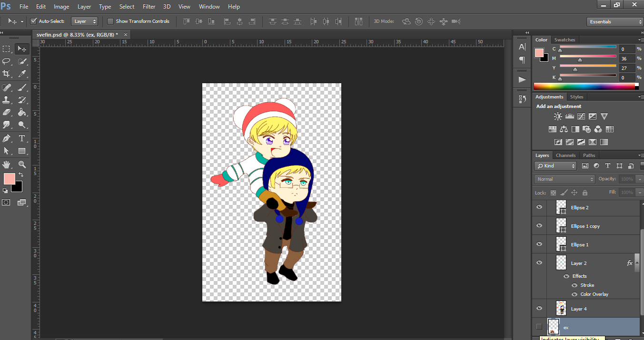
Task: Select the Rectangular Marquee tool
Action: pyautogui.click(x=7, y=49)
